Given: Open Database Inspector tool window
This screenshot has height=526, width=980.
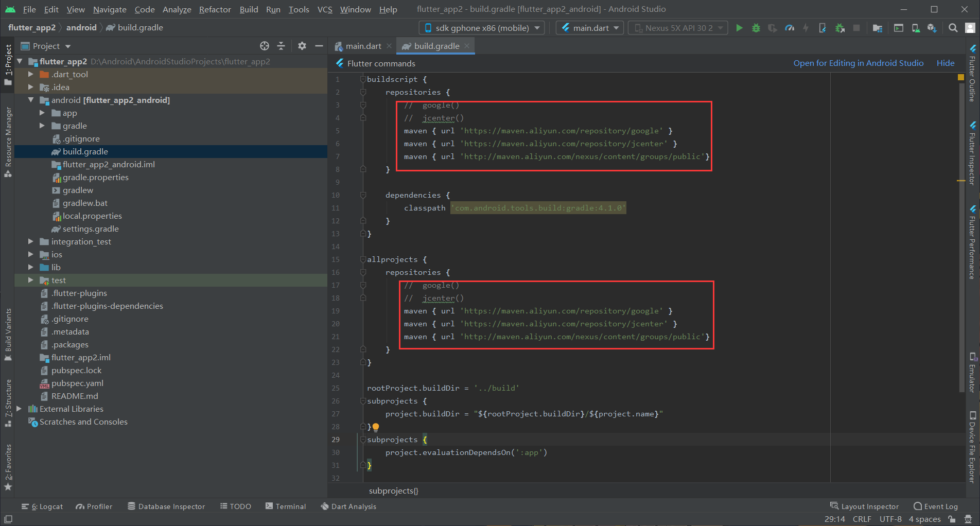Looking at the screenshot, I should click(x=166, y=506).
